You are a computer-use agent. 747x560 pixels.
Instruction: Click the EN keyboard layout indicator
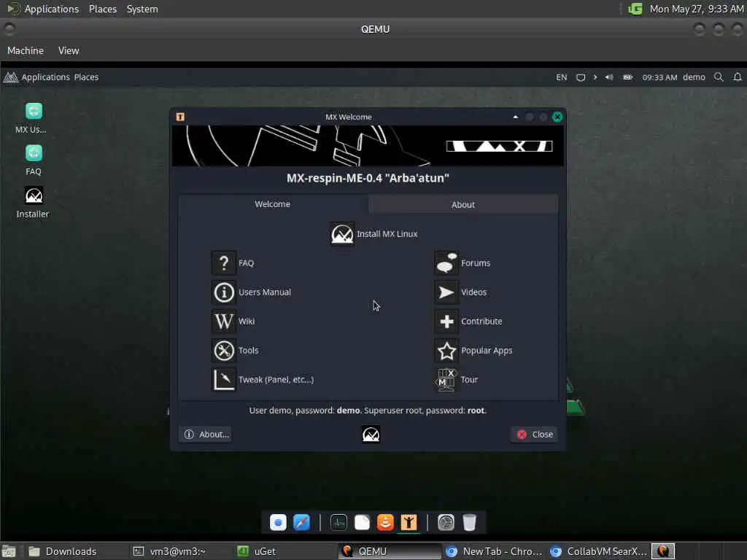pyautogui.click(x=562, y=77)
